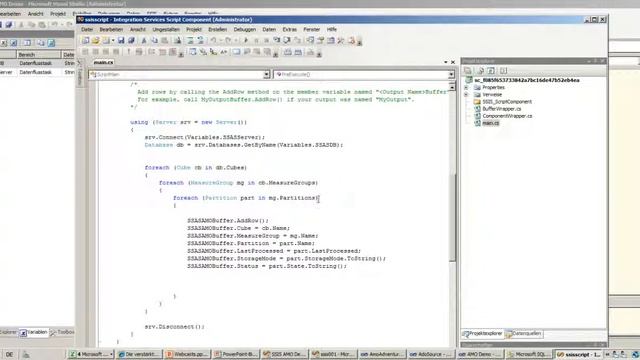Open the Daten menu
The width and height of the screenshot is (640, 360).
click(x=269, y=29)
